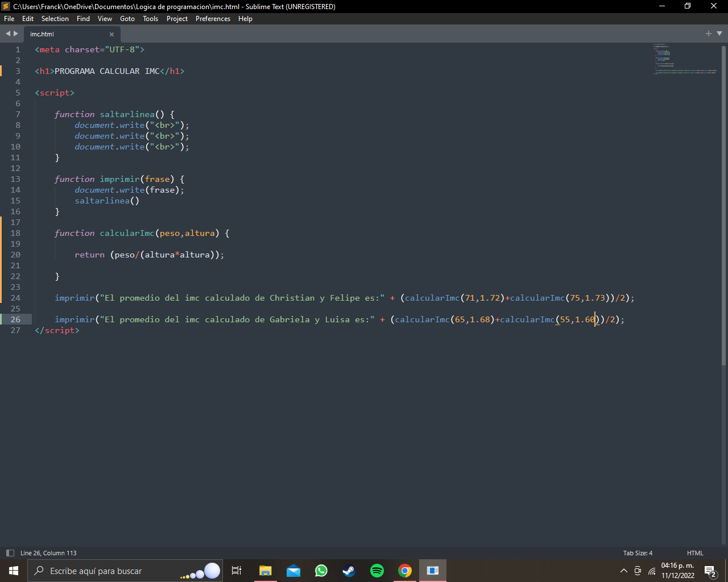This screenshot has height=582, width=728.
Task: Click the vertical editor scrollbar
Action: [x=723, y=205]
